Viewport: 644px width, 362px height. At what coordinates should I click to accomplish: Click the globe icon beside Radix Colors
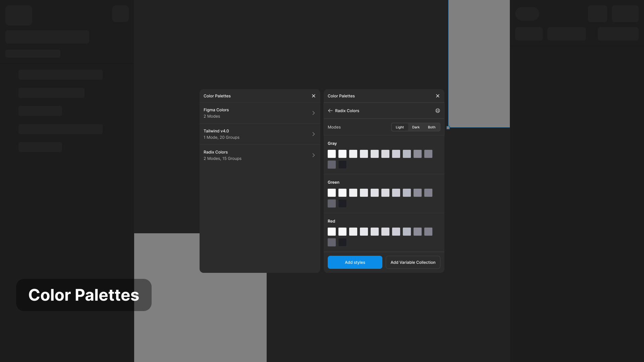click(437, 111)
